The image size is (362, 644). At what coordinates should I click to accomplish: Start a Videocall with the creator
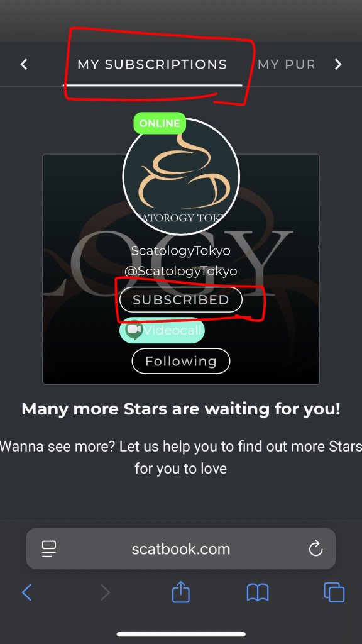point(162,330)
